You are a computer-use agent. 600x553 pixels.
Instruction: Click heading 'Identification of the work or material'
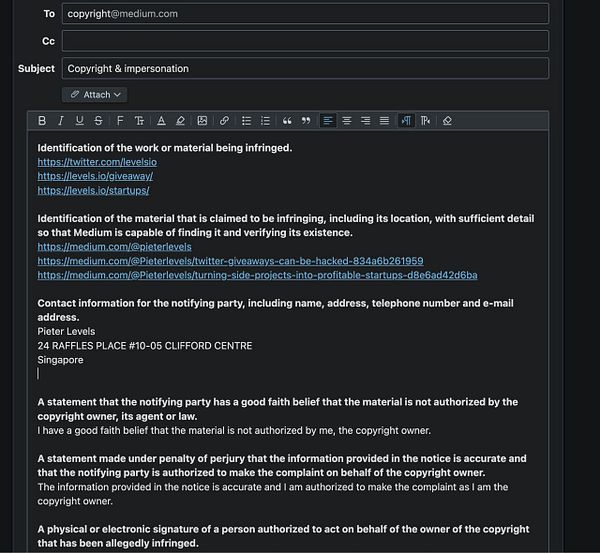[x=165, y=148]
